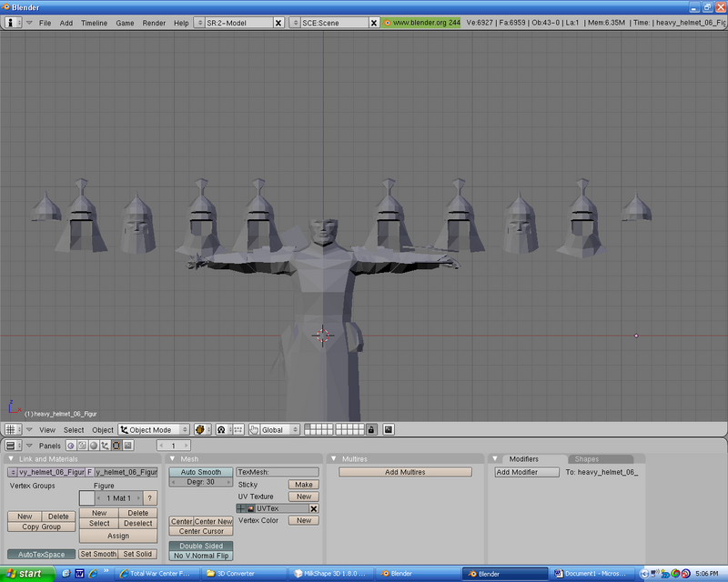Click the layer lock icon in 3D header
Image resolution: width=728 pixels, height=582 pixels.
tap(370, 429)
